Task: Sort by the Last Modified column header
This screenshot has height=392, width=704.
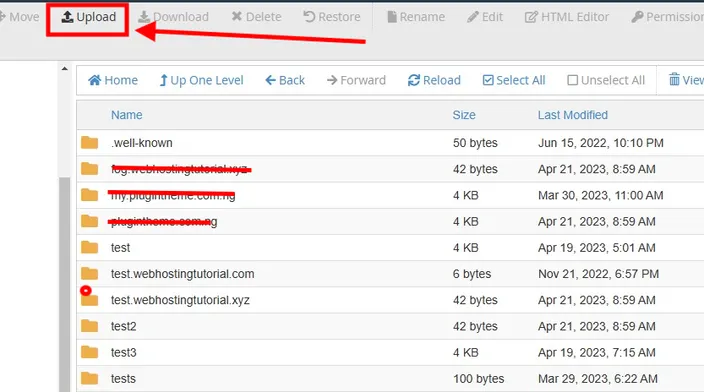Action: pyautogui.click(x=573, y=115)
